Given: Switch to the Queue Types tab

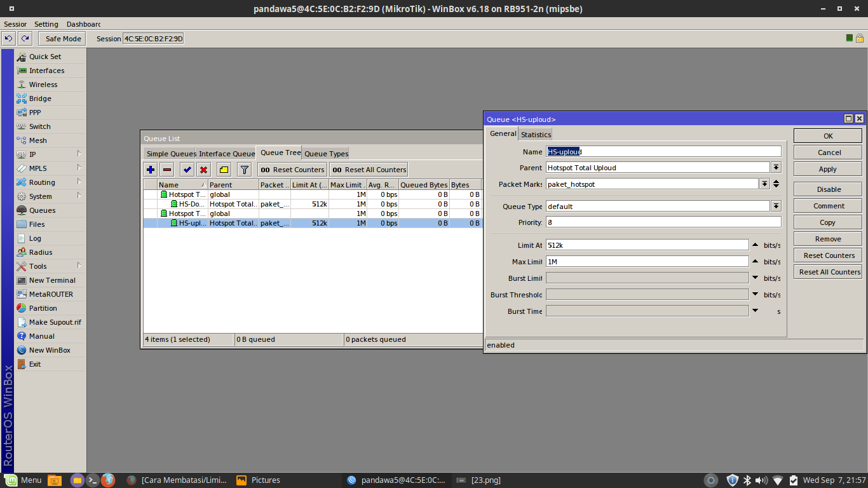Looking at the screenshot, I should pyautogui.click(x=326, y=154).
